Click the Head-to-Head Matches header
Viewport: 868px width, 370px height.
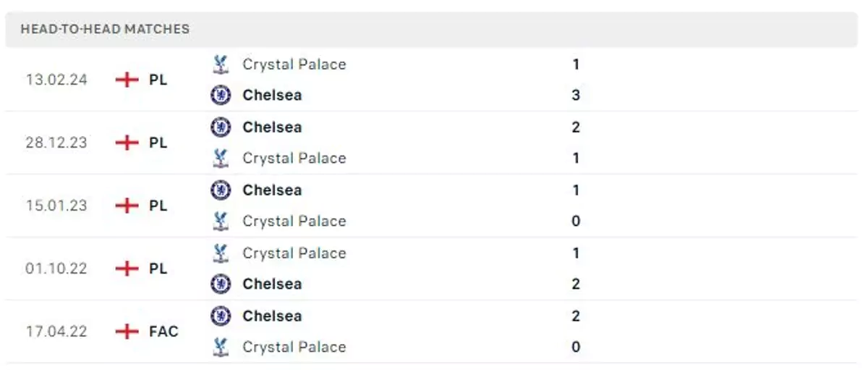point(105,30)
